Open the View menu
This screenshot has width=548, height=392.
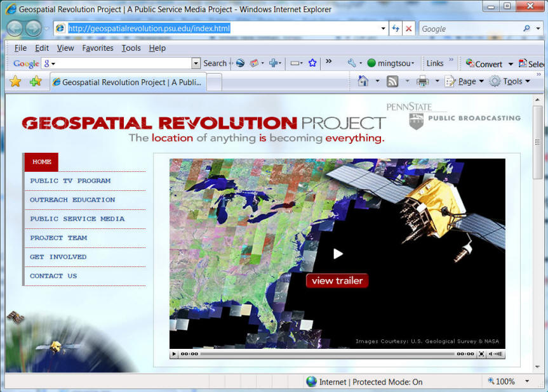65,48
